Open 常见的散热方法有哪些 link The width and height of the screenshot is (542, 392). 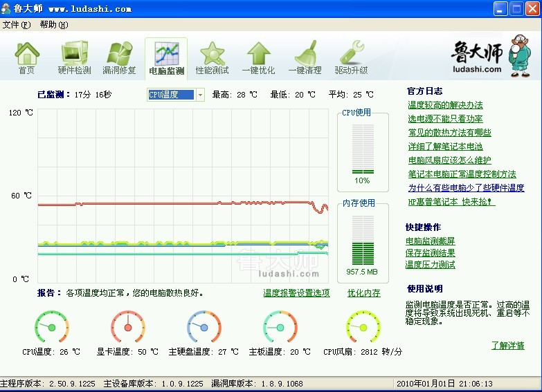[x=449, y=133]
